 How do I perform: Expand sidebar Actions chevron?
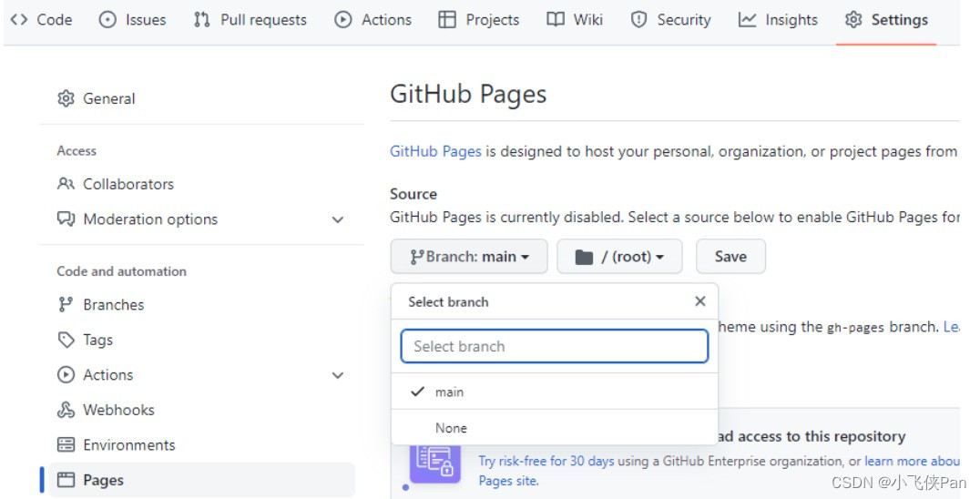click(x=338, y=375)
